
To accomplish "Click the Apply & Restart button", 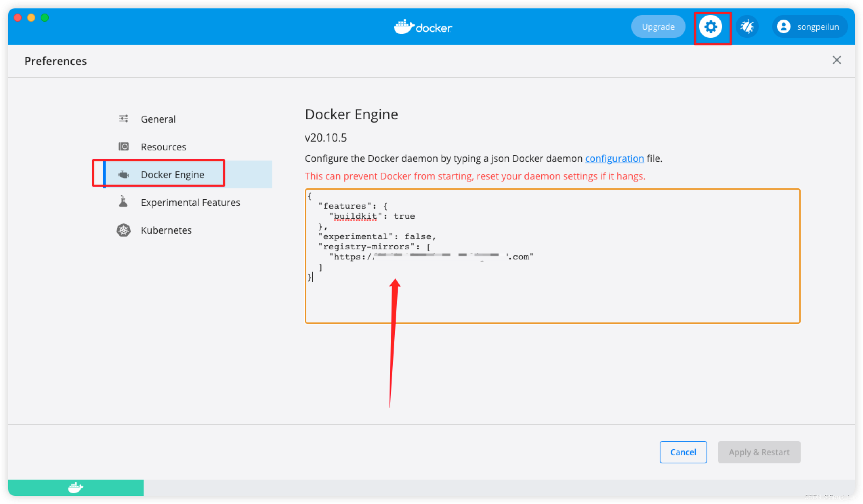I will tap(759, 452).
